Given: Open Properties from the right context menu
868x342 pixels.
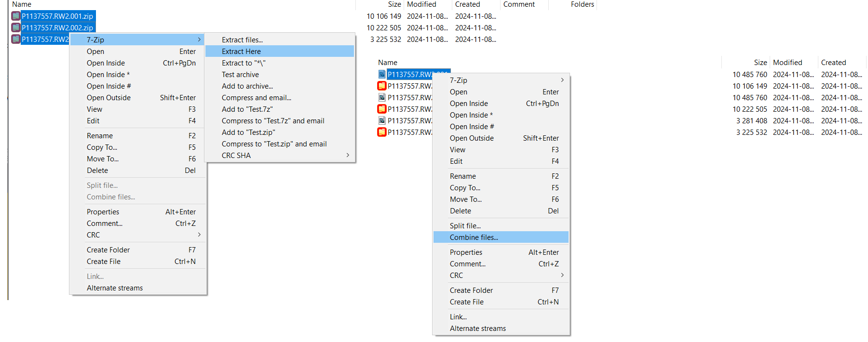Looking at the screenshot, I should [x=501, y=252].
